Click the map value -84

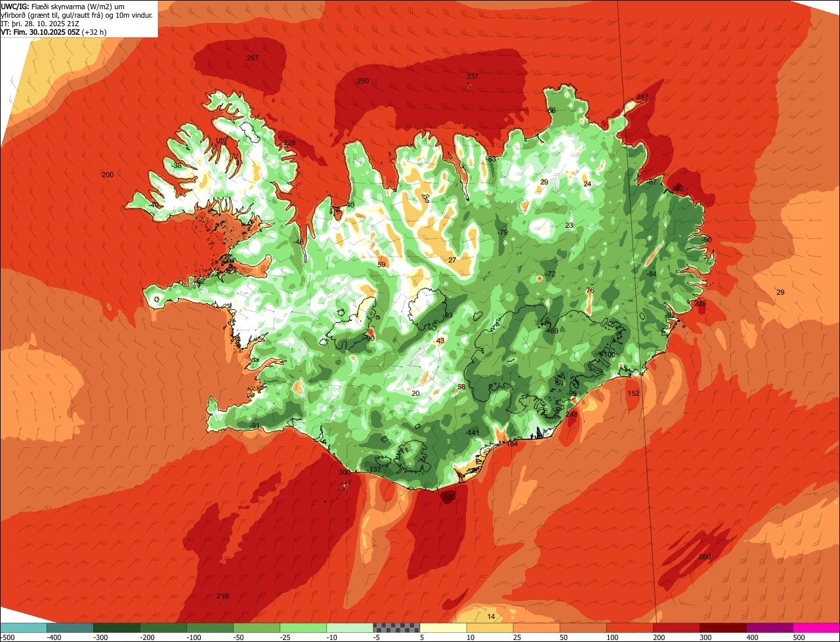coord(651,274)
